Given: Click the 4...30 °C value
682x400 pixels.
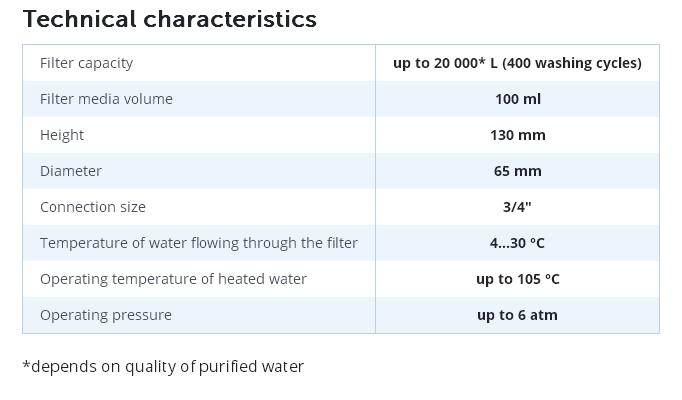Looking at the screenshot, I should tap(517, 243).
